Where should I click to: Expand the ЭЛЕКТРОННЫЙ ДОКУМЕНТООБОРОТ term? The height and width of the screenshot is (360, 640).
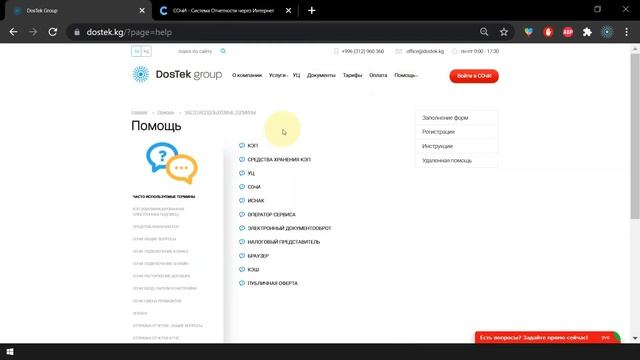point(289,228)
